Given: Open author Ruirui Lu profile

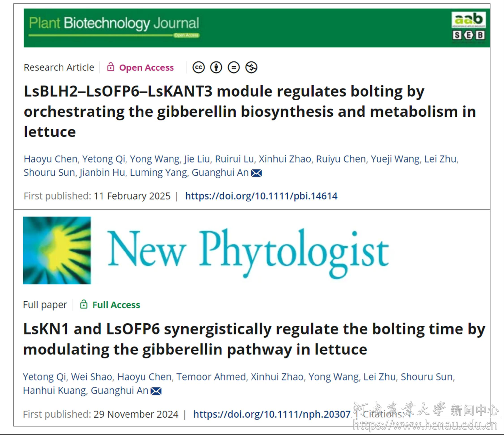Looking at the screenshot, I should (x=234, y=159).
